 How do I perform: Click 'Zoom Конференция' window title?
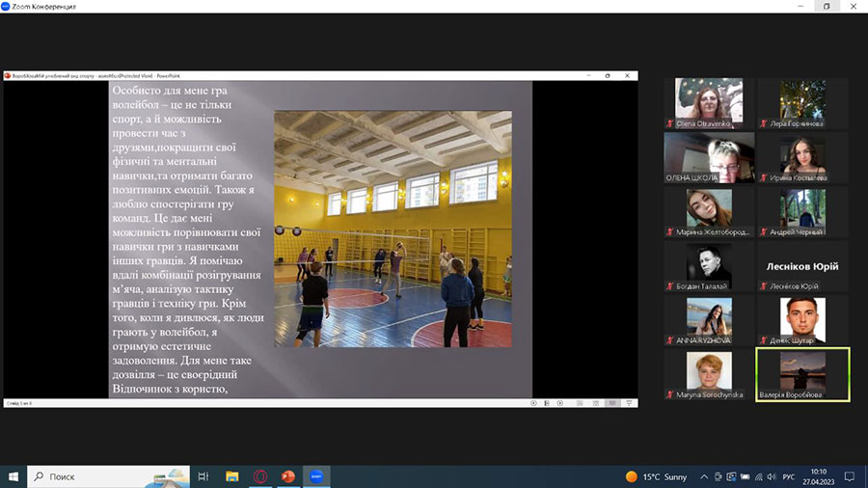click(x=44, y=7)
